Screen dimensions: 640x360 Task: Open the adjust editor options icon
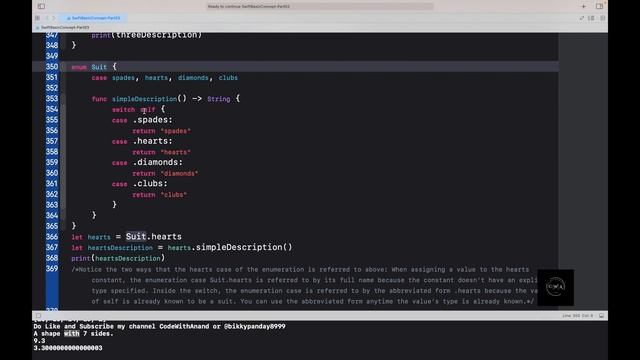point(591,18)
